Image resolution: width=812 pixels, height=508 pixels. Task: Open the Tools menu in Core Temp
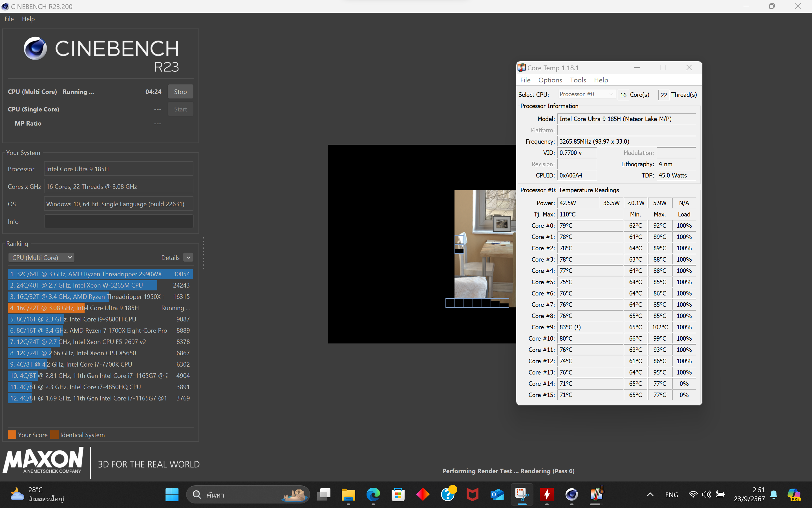pyautogui.click(x=578, y=80)
